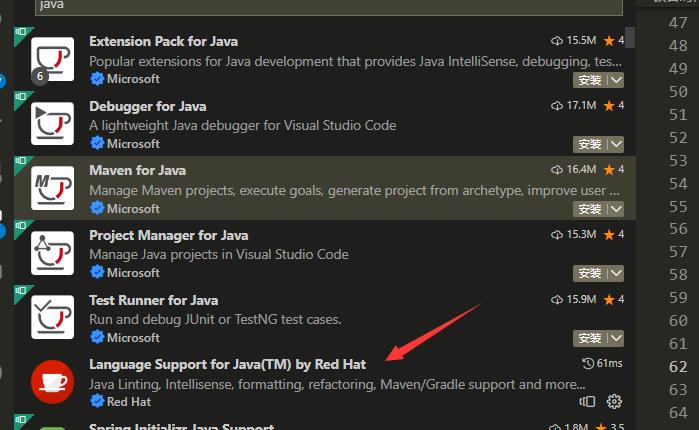Viewport: 699px width, 430px height.
Task: Click editor line number 55
Action: point(678,207)
